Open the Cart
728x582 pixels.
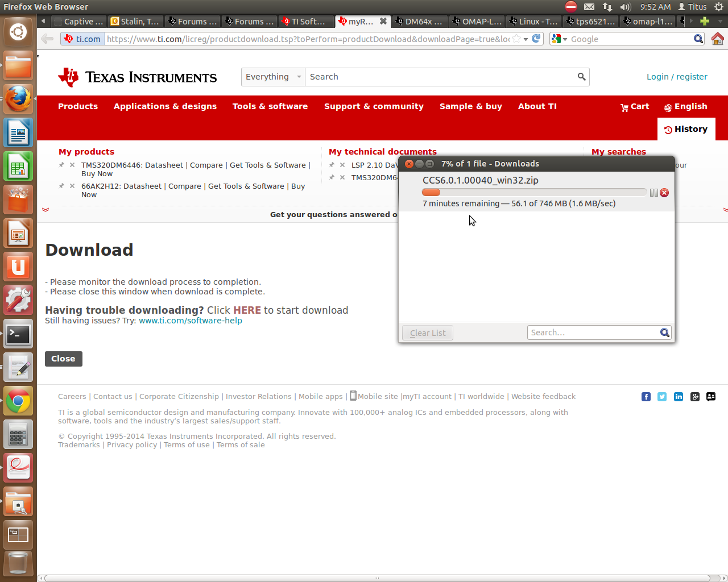[x=635, y=106]
